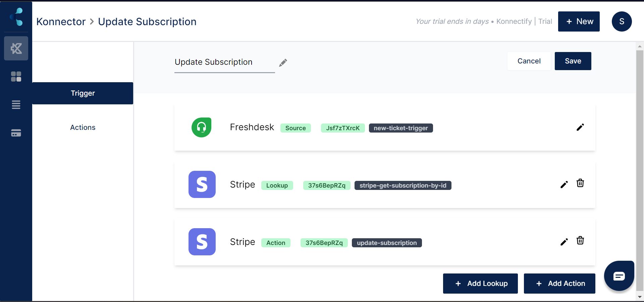644x302 pixels.
Task: Rename the workflow using the pencil beside Update Subscription
Action: click(x=283, y=63)
